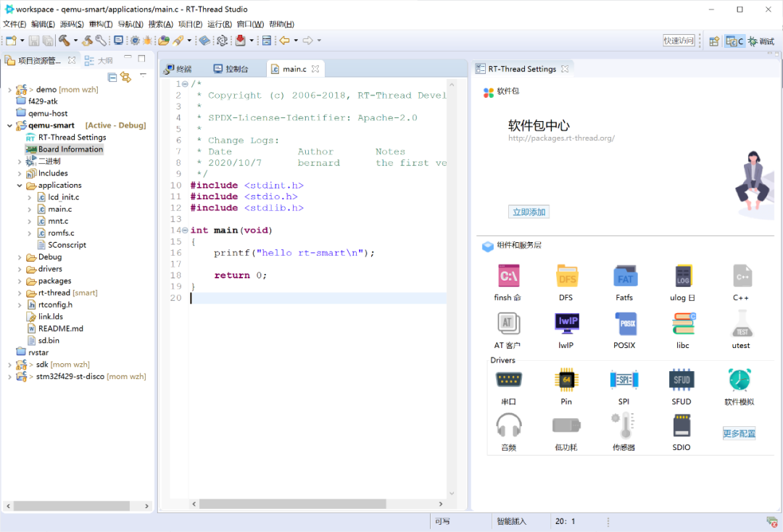Open the project explorer view menu

coord(144,75)
